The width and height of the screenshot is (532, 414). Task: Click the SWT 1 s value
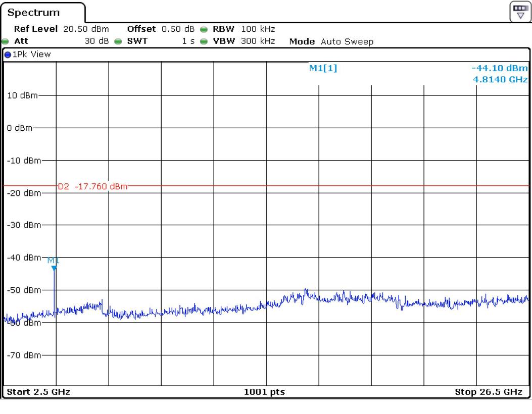[x=188, y=41]
